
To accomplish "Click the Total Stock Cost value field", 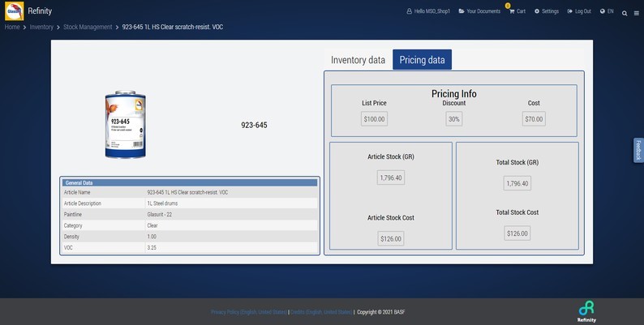I will [517, 233].
